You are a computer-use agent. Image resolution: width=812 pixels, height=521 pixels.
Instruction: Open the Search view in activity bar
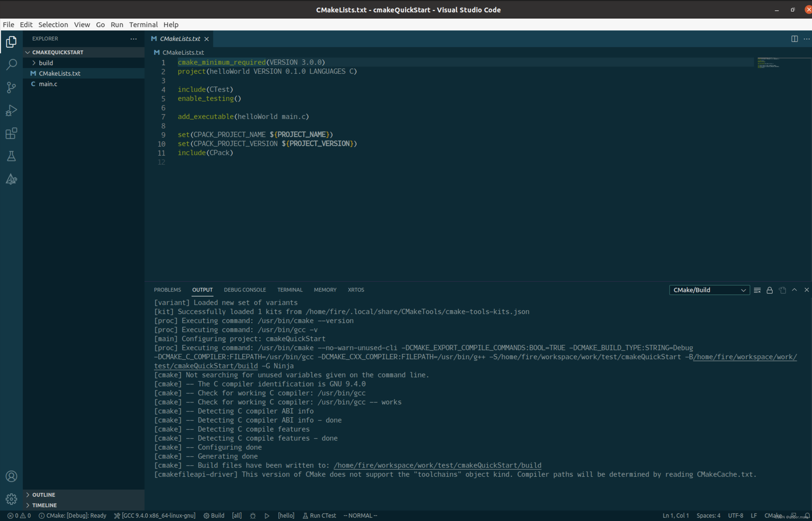pos(11,64)
